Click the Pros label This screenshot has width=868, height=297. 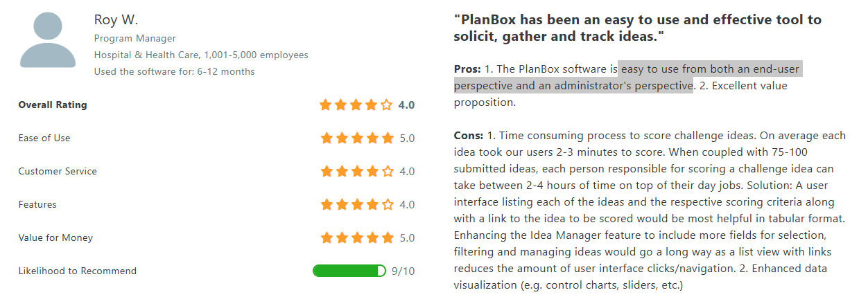tap(467, 69)
